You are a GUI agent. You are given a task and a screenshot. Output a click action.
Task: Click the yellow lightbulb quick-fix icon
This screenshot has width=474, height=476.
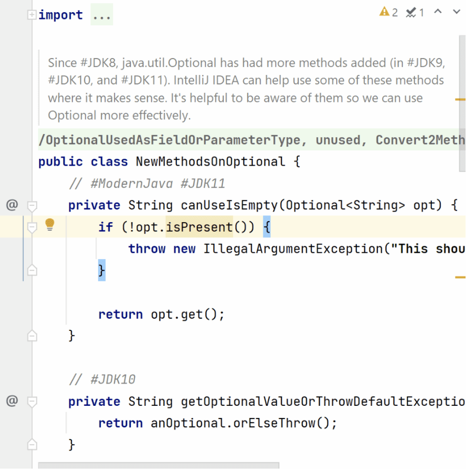coord(50,225)
